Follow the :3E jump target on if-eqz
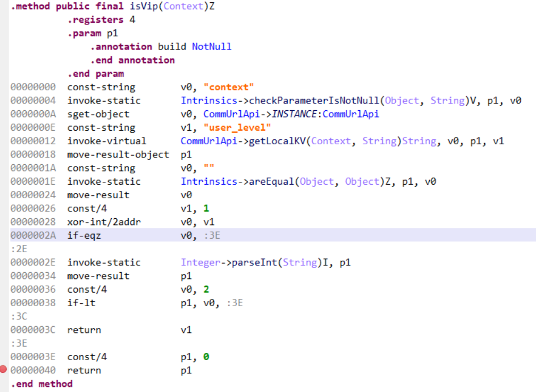Screen dimensions: 536x392 (x=212, y=235)
